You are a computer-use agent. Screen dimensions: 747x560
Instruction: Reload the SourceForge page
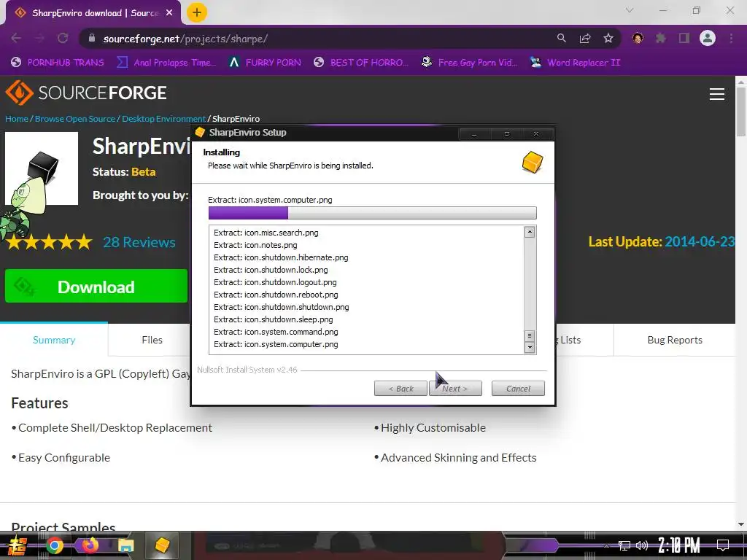[x=63, y=39]
